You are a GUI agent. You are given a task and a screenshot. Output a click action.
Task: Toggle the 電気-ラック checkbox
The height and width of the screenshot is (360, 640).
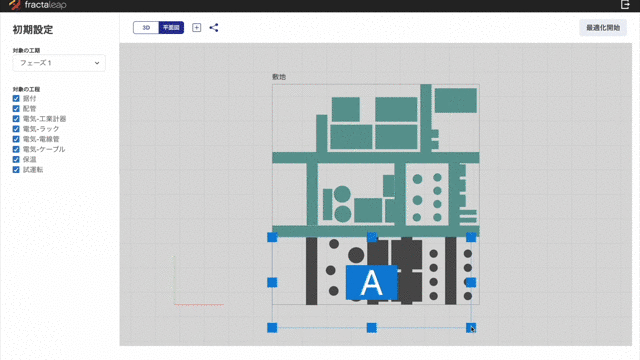pos(16,129)
